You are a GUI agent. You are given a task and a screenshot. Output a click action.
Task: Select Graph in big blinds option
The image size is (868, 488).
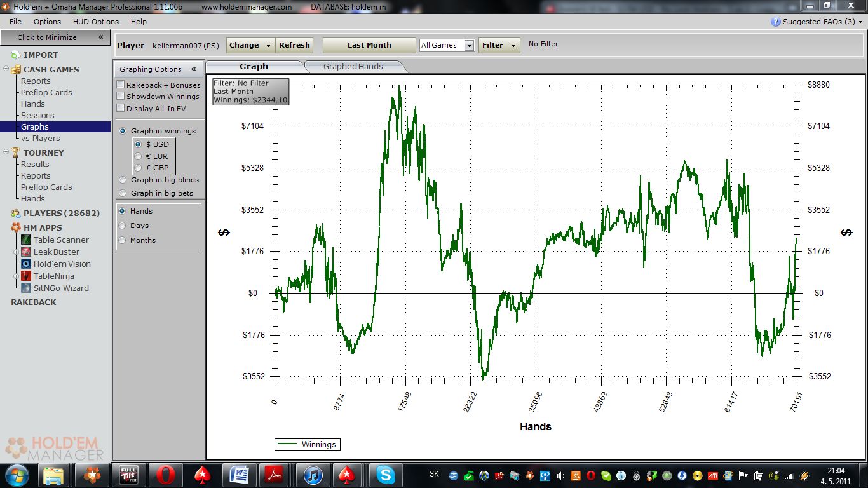pyautogui.click(x=123, y=180)
